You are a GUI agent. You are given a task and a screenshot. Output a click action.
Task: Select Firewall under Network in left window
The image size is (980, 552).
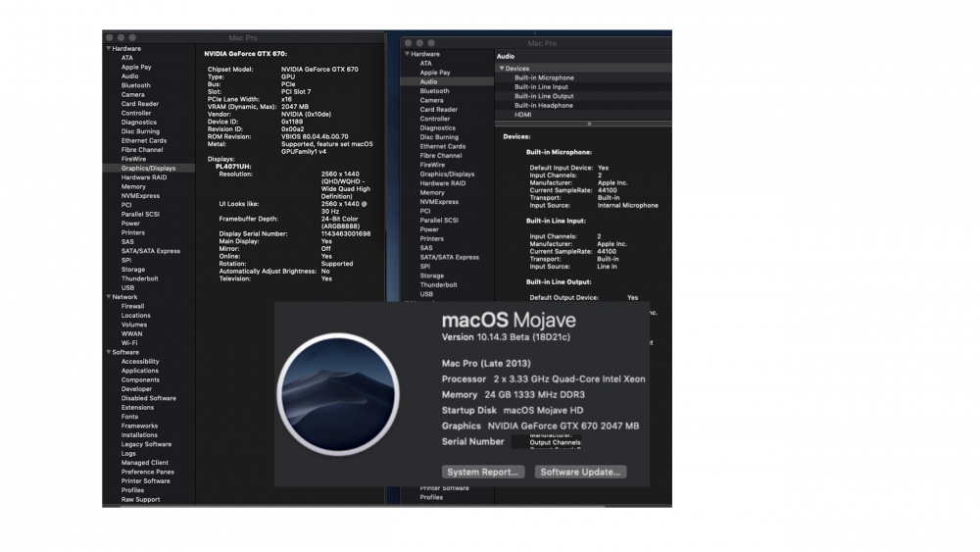click(132, 306)
